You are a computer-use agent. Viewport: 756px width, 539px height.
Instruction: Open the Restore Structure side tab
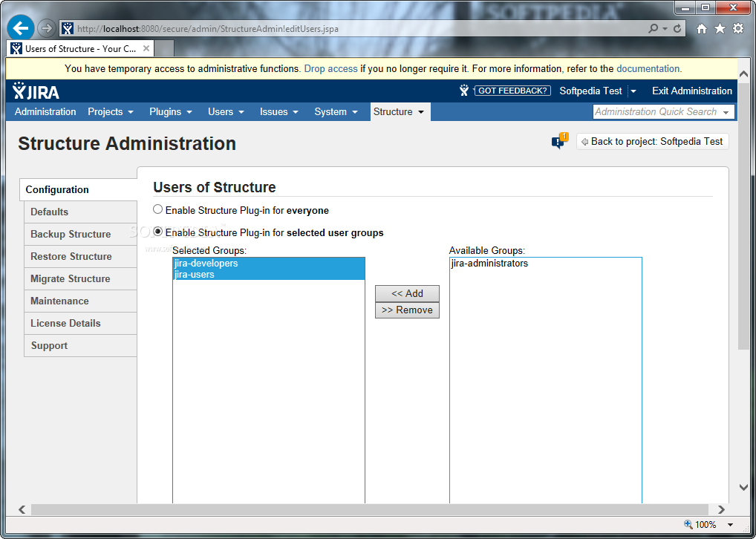[x=80, y=256]
